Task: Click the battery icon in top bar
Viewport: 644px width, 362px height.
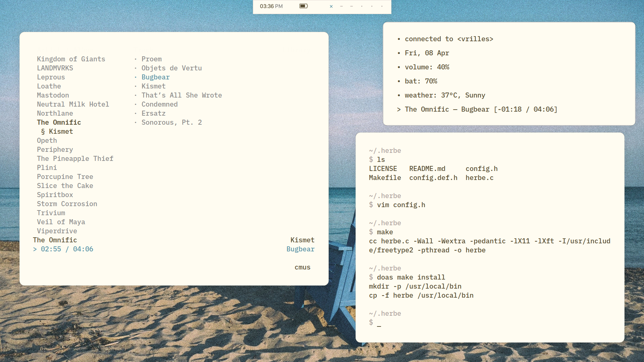Action: [303, 6]
